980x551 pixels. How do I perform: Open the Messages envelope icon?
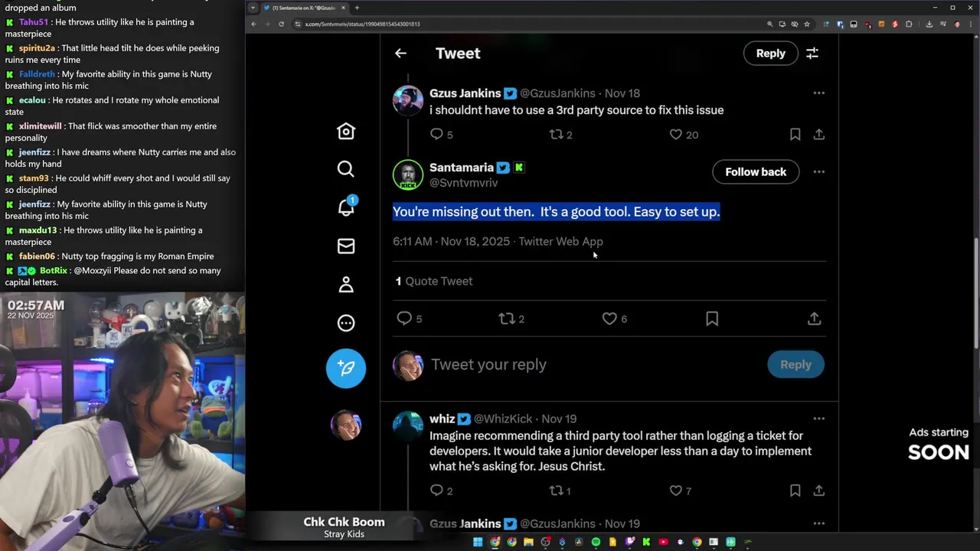(346, 246)
